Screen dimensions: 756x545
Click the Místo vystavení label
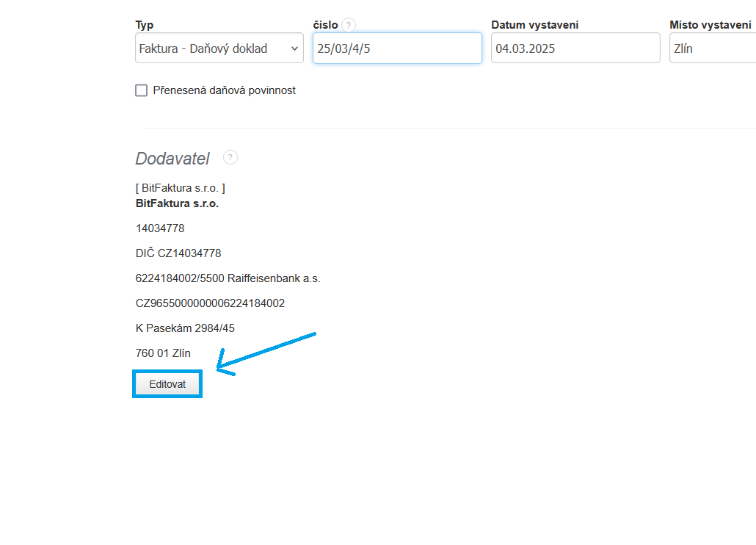710,25
